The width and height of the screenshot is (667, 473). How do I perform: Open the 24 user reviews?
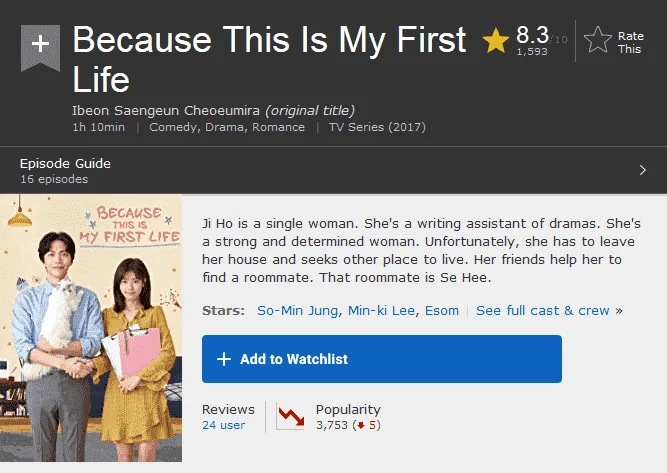click(224, 425)
